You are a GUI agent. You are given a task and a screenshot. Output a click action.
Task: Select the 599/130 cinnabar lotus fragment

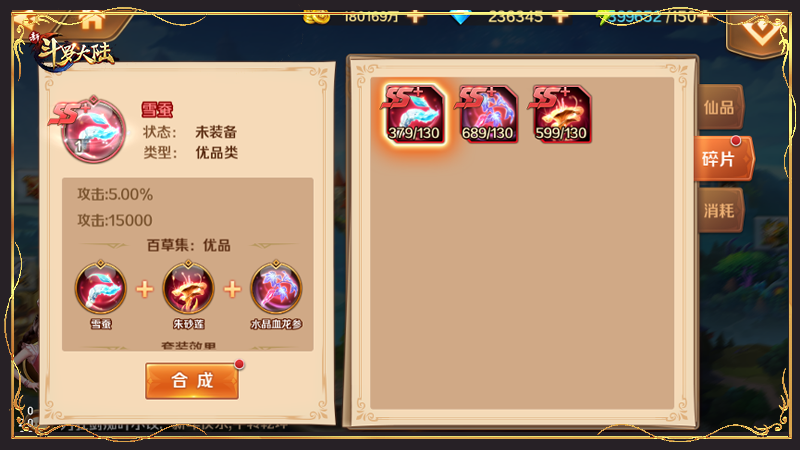tap(561, 114)
